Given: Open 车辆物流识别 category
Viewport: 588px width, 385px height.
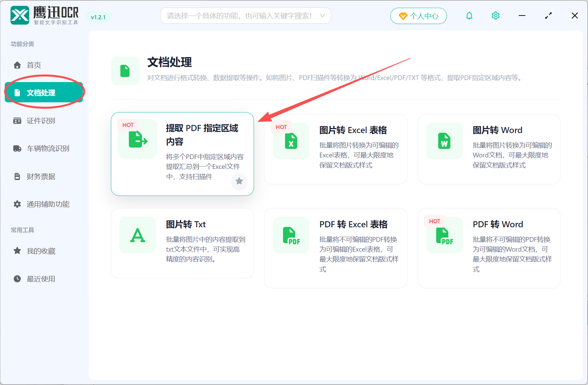Looking at the screenshot, I should (x=44, y=149).
